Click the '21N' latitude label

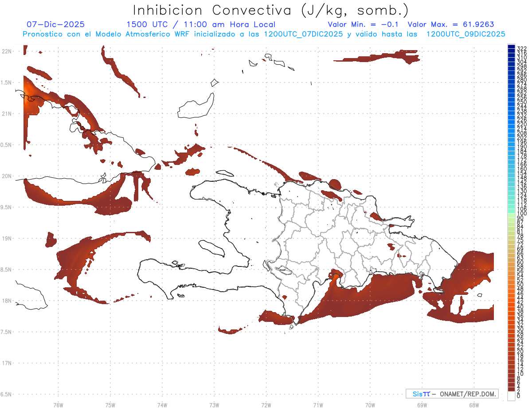pyautogui.click(x=7, y=114)
